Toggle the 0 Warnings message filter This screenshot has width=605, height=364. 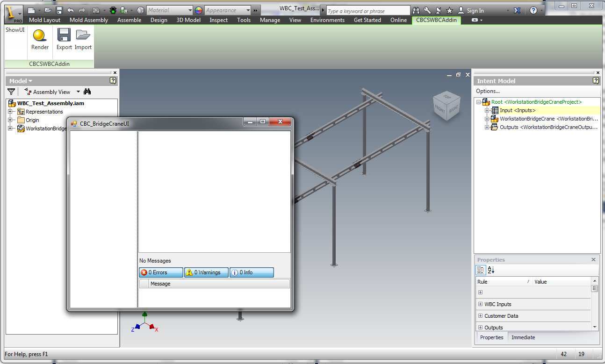[206, 272]
